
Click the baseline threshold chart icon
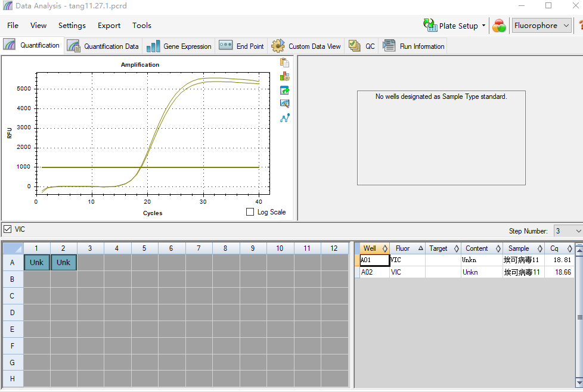coord(284,104)
